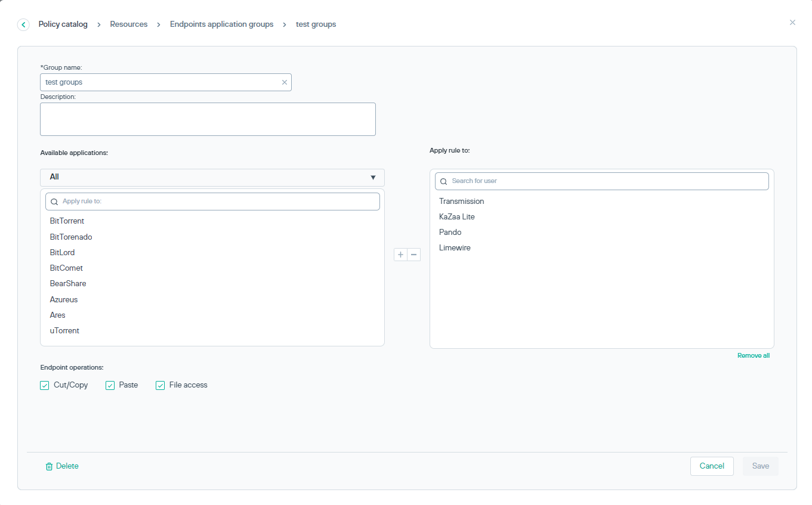Click the Remove all link

[754, 355]
